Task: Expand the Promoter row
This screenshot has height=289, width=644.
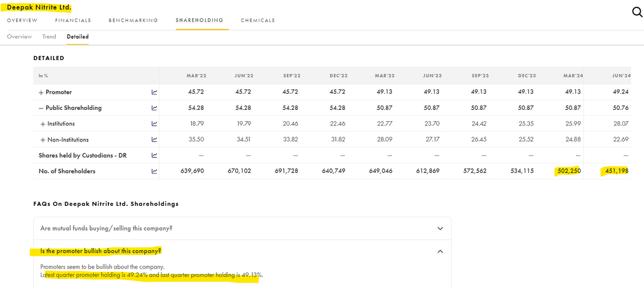Action: pyautogui.click(x=41, y=92)
